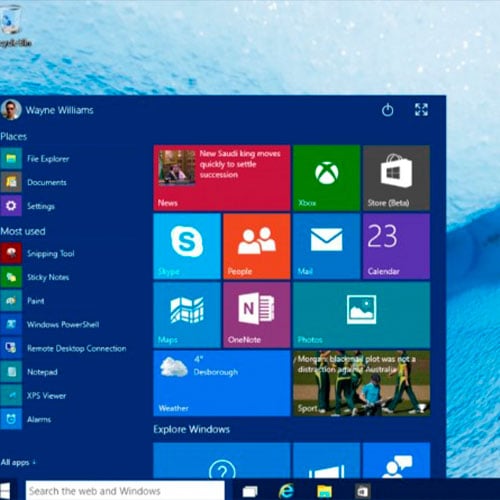Open Settings from Places list
This screenshot has height=500, width=500.
(x=28, y=206)
